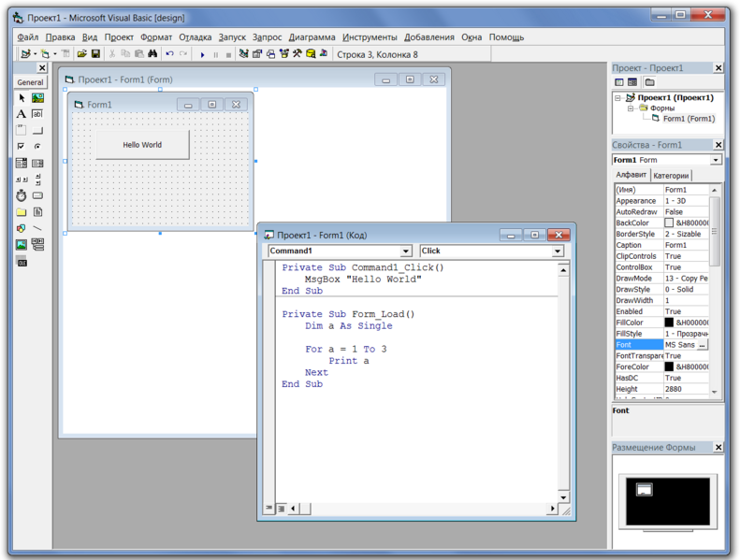Click the BackColor swatch in properties
740x560 pixels.
[669, 223]
